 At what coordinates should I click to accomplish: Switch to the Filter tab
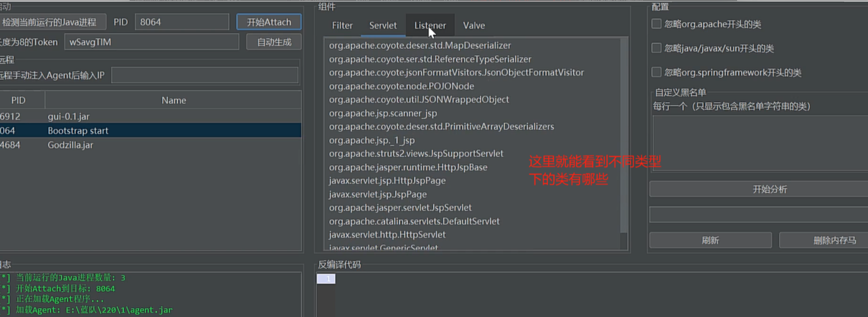pos(342,25)
